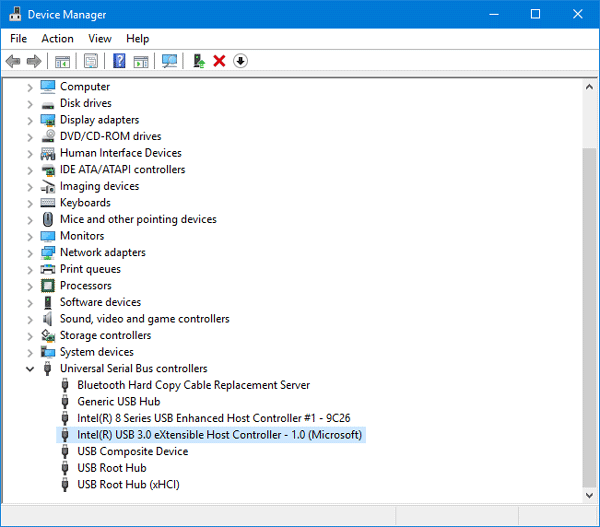Image resolution: width=600 pixels, height=527 pixels.
Task: Open the View menu
Action: coord(100,38)
